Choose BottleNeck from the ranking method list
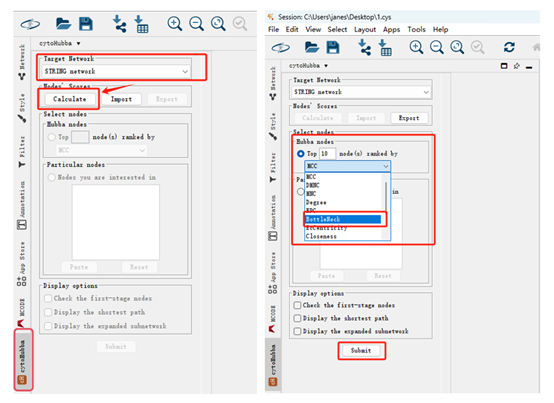 click(x=343, y=219)
